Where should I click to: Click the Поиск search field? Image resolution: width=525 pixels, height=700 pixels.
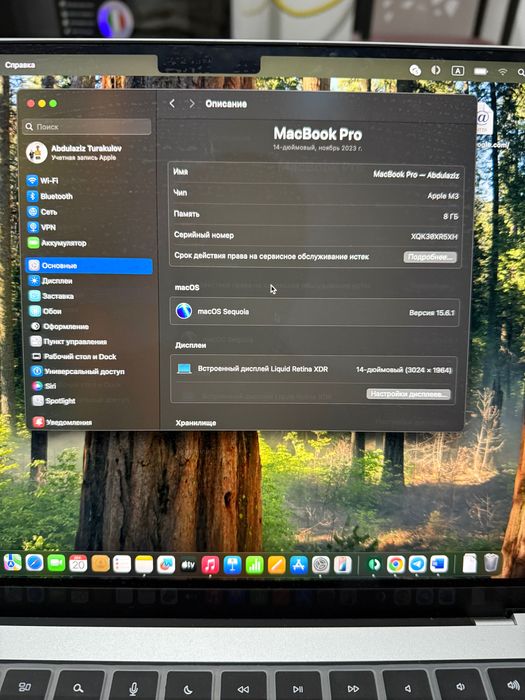coord(87,127)
